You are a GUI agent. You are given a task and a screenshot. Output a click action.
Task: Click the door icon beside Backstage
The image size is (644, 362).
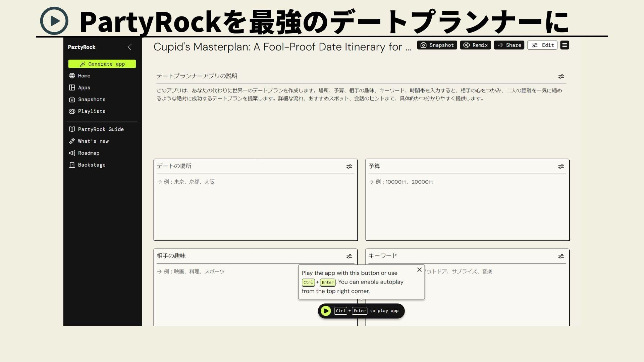point(72,165)
